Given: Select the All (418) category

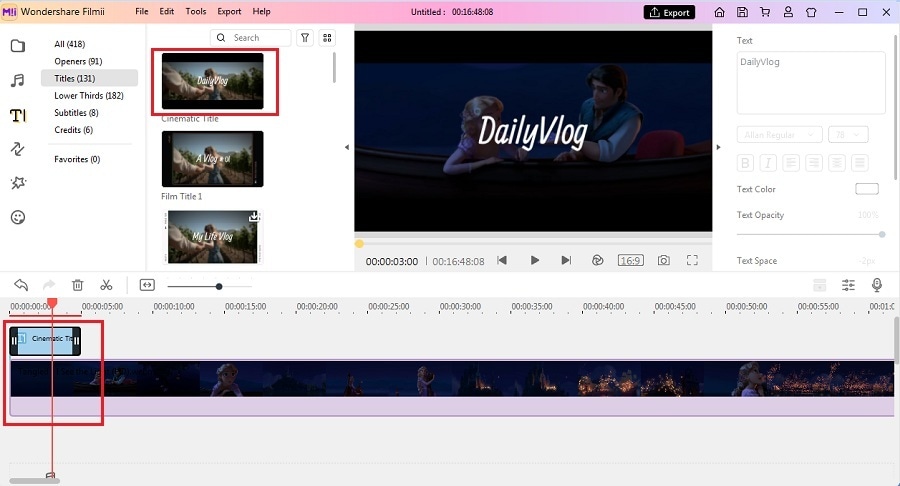Looking at the screenshot, I should [x=70, y=44].
